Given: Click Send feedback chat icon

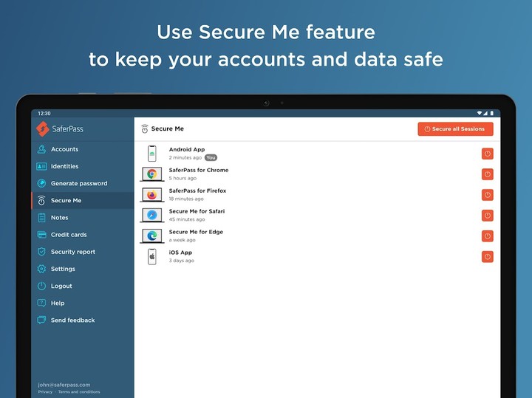Looking at the screenshot, I should [x=41, y=320].
